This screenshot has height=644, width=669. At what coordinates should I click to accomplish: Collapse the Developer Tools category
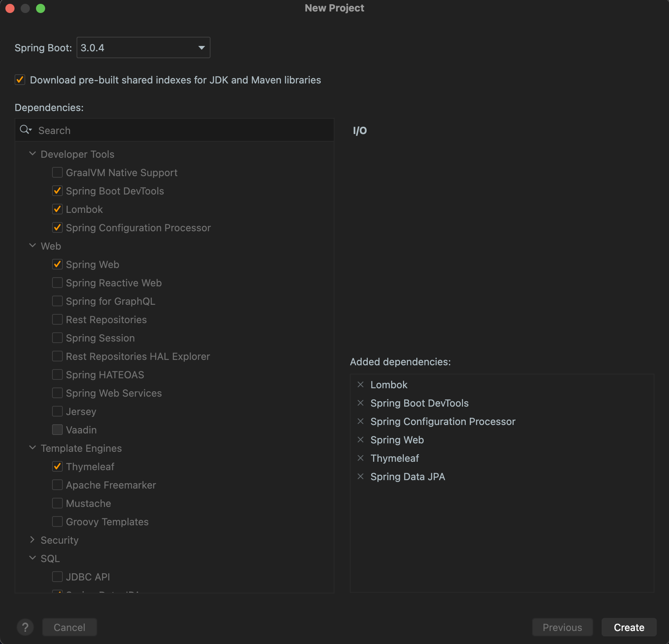(33, 154)
